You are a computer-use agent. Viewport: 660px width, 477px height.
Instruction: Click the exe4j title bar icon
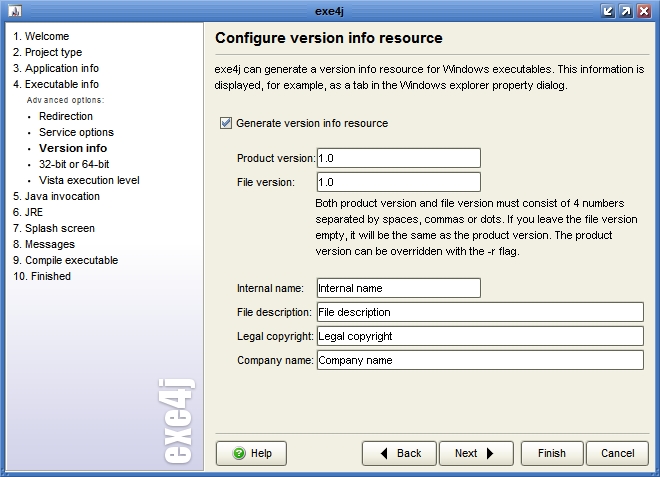pyautogui.click(x=11, y=10)
